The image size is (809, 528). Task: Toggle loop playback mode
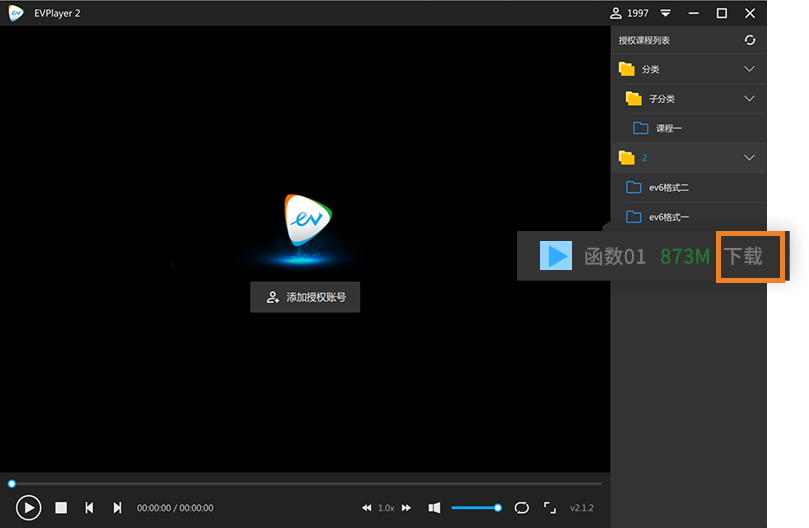pos(522,508)
